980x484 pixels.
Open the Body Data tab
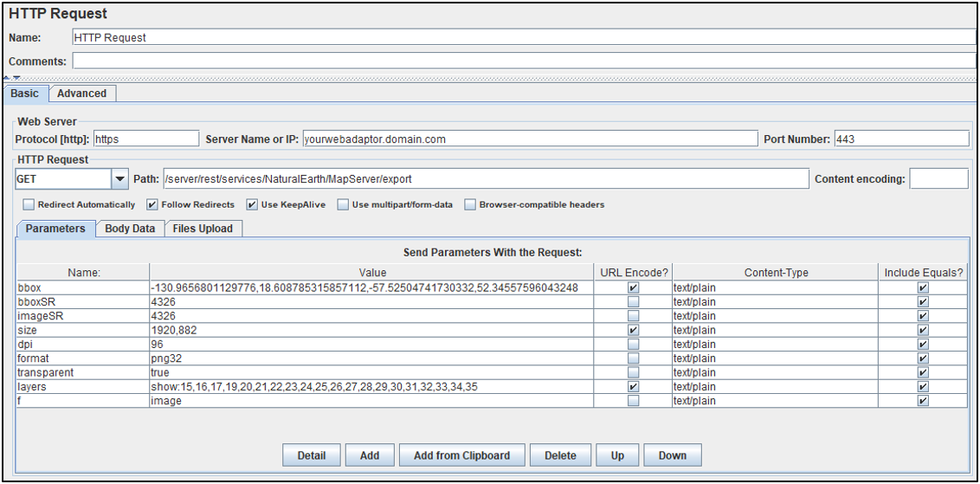click(x=130, y=229)
